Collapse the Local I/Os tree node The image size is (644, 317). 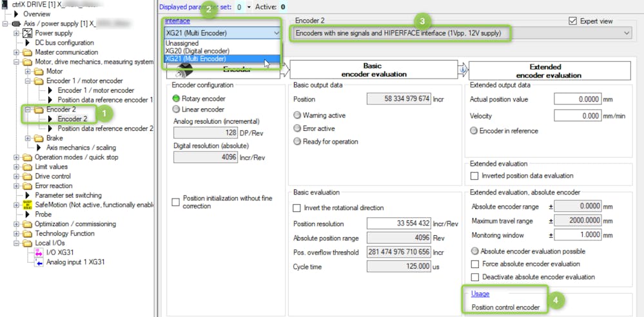pyautogui.click(x=16, y=243)
